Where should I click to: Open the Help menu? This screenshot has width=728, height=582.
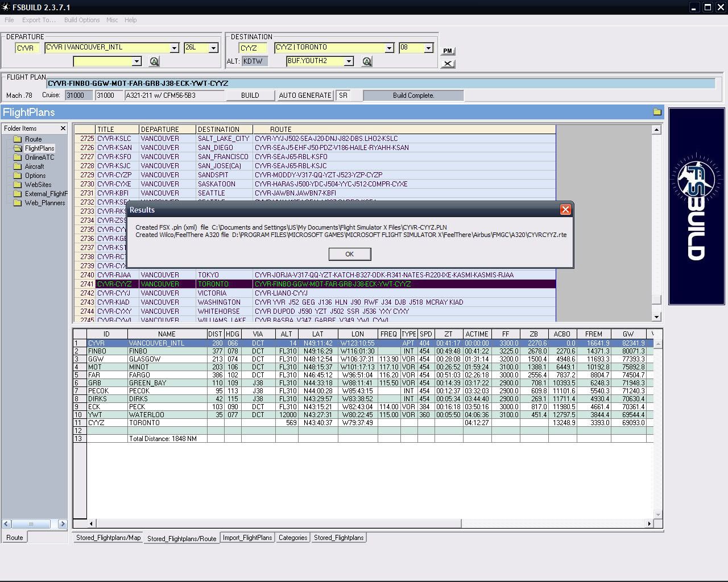point(130,20)
